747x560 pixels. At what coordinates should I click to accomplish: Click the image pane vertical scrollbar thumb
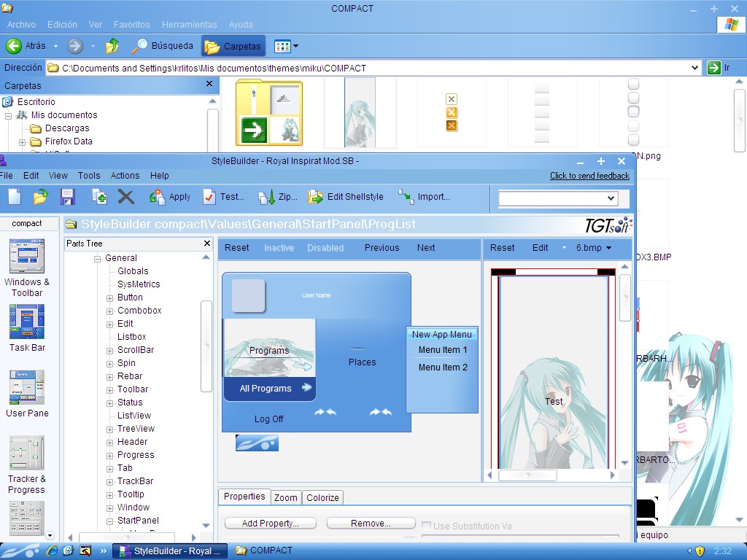[x=625, y=297]
